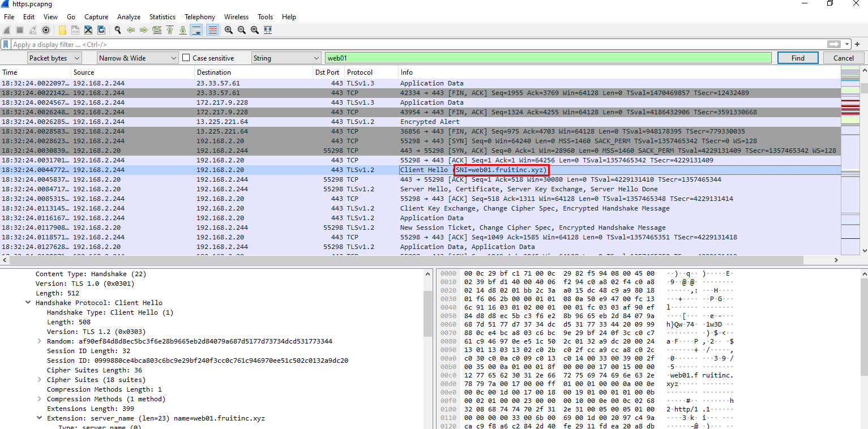Toggle auto-scroll during live capture
This screenshot has width=868, height=429.
click(196, 30)
